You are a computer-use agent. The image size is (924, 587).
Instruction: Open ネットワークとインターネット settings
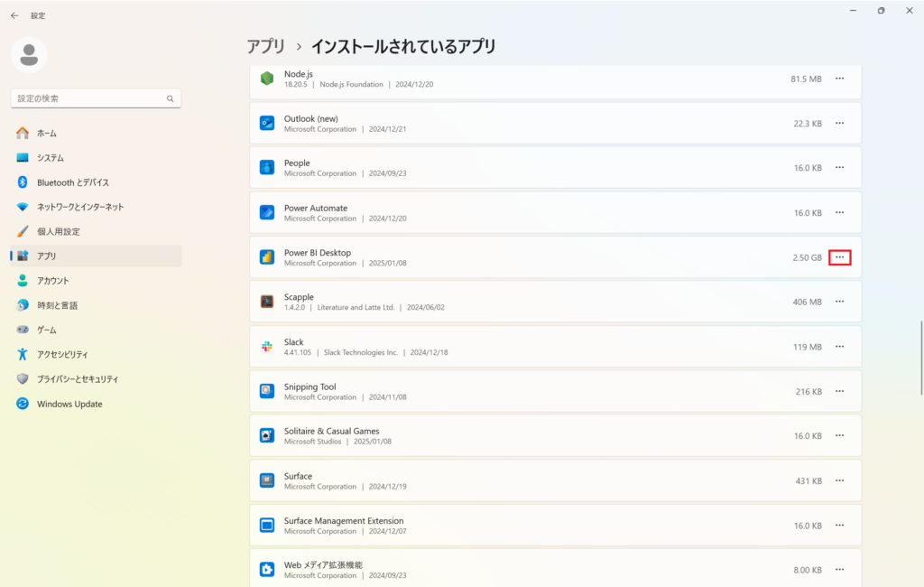(96, 207)
